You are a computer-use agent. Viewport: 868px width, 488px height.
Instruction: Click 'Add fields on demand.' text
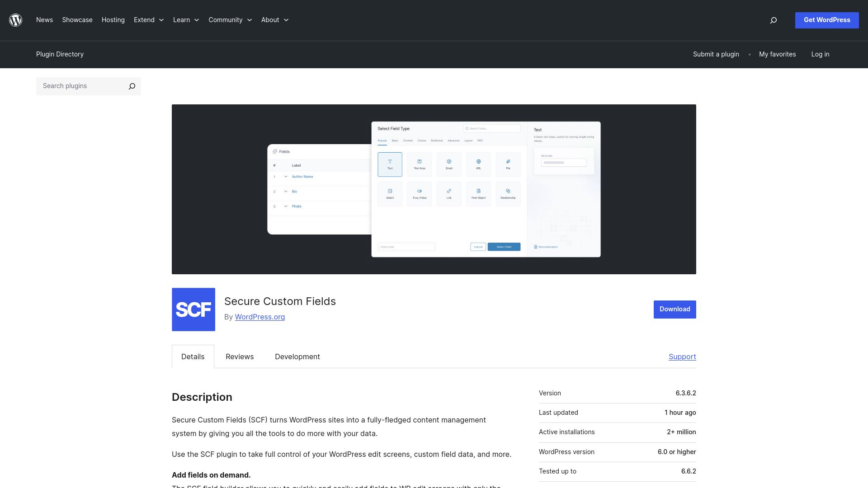coord(211,475)
